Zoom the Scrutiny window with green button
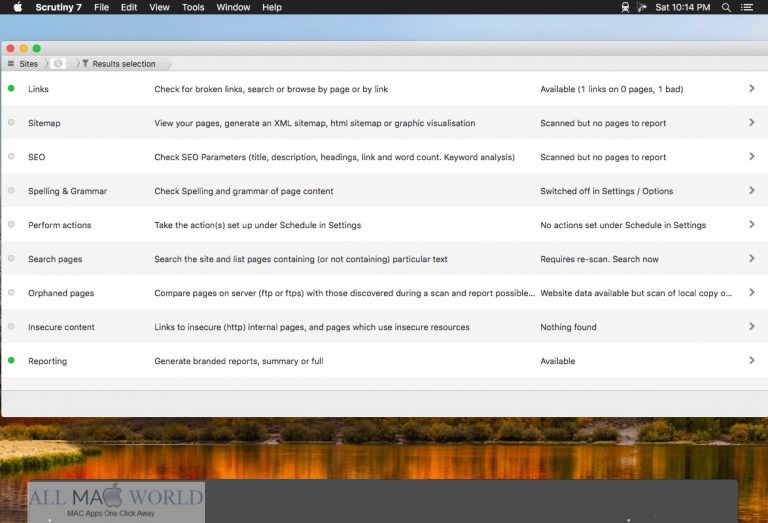This screenshot has width=768, height=523. [37, 48]
